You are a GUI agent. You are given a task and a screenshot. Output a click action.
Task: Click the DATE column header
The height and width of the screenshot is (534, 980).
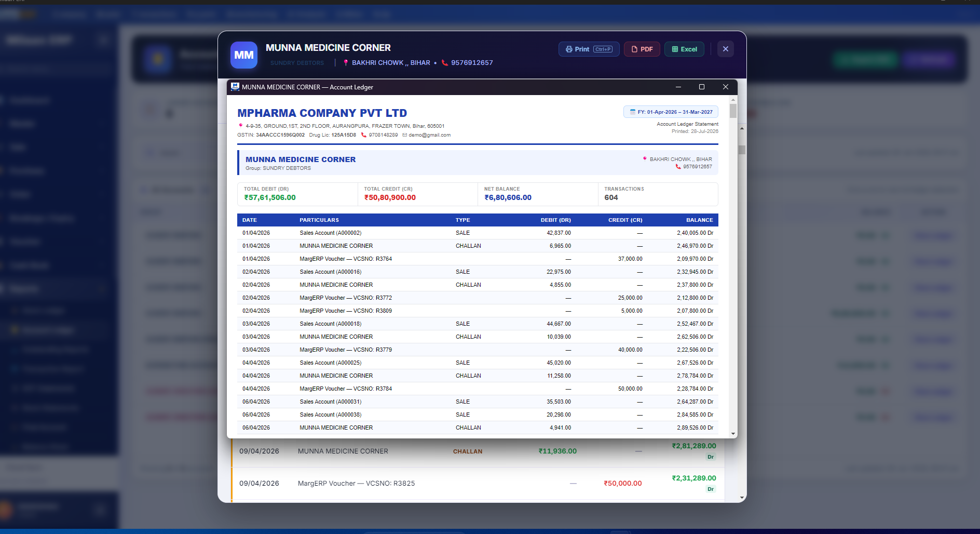point(250,220)
